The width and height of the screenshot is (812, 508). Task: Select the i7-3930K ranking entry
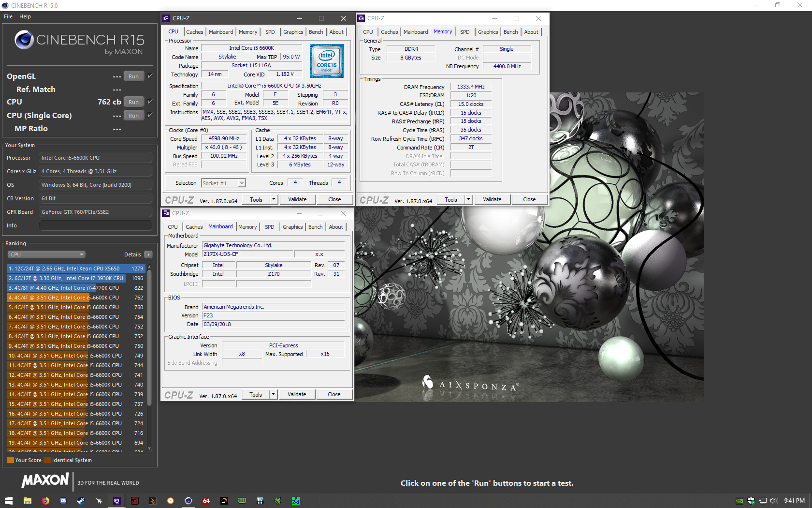click(76, 278)
